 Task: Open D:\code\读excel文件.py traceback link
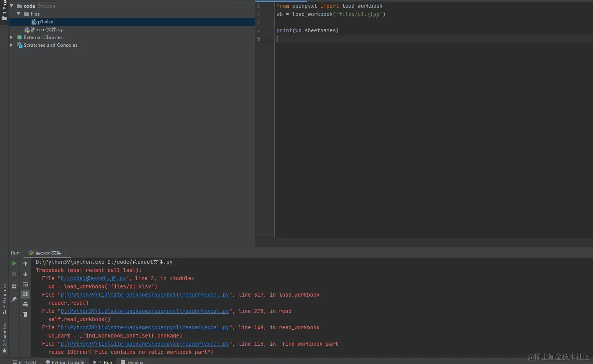tap(93, 278)
